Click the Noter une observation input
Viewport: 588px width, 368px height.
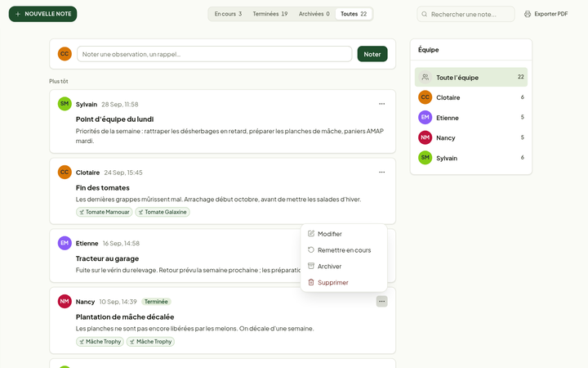[215, 54]
